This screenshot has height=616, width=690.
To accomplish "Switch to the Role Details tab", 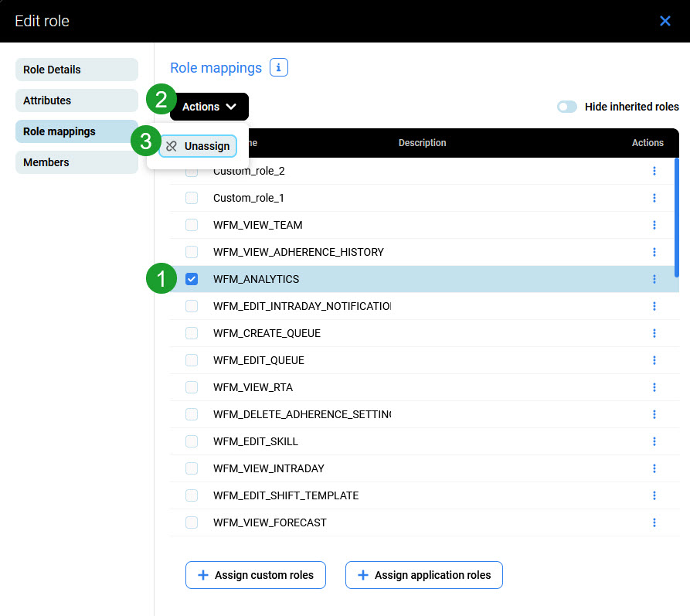I will (76, 70).
